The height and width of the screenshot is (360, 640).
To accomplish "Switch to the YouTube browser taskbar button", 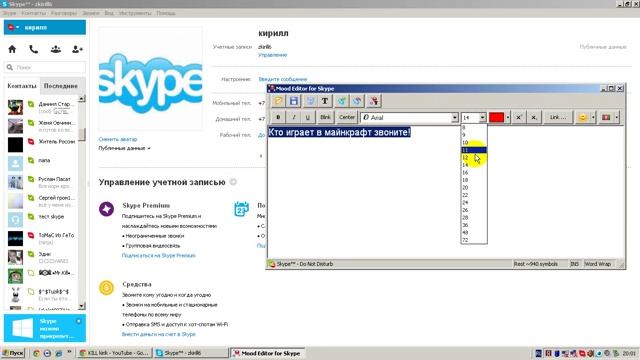I will tap(114, 353).
